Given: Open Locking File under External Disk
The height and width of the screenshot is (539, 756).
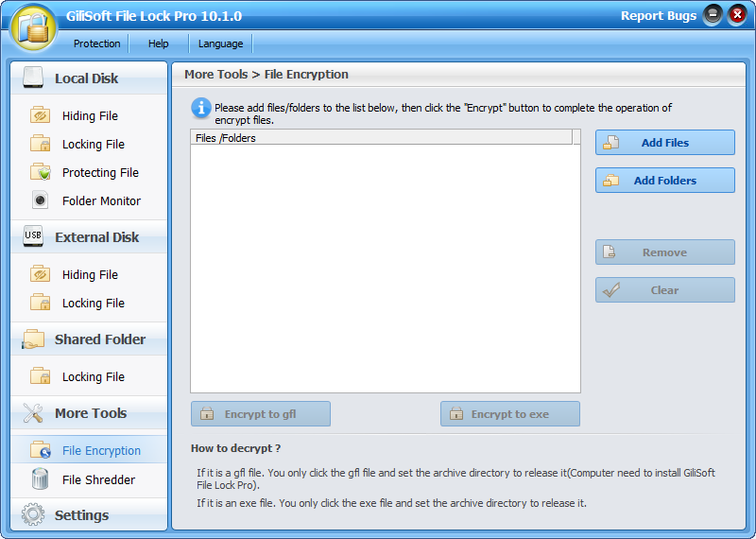Looking at the screenshot, I should tap(93, 303).
